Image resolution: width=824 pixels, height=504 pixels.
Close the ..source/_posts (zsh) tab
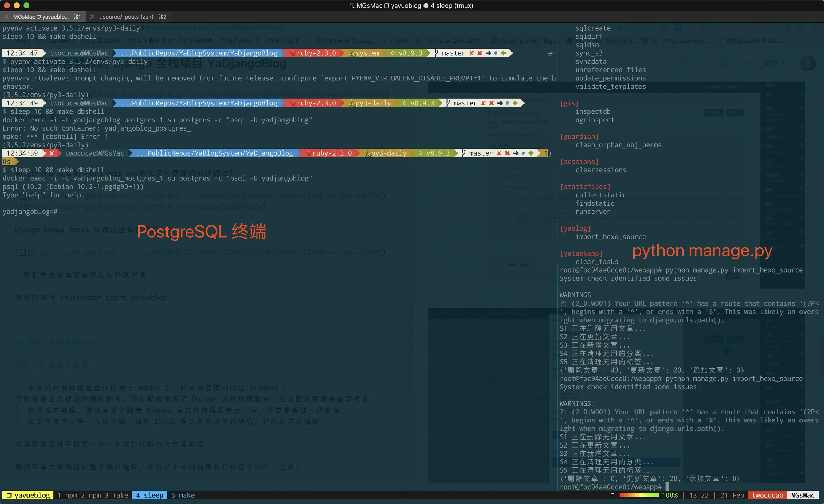tap(92, 17)
